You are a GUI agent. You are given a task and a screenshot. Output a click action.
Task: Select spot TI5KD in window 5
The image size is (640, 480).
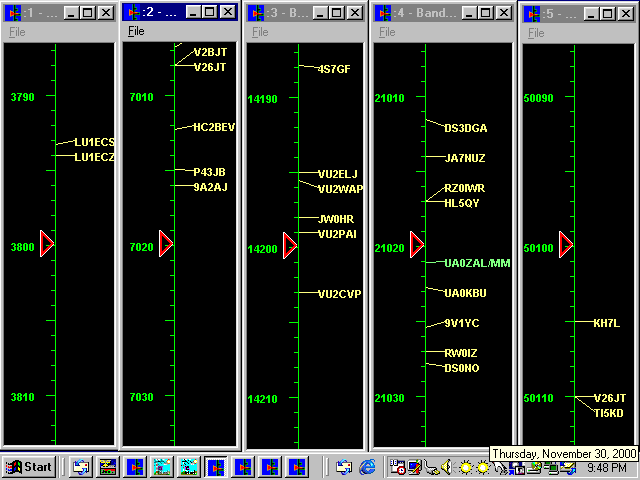[x=609, y=413]
